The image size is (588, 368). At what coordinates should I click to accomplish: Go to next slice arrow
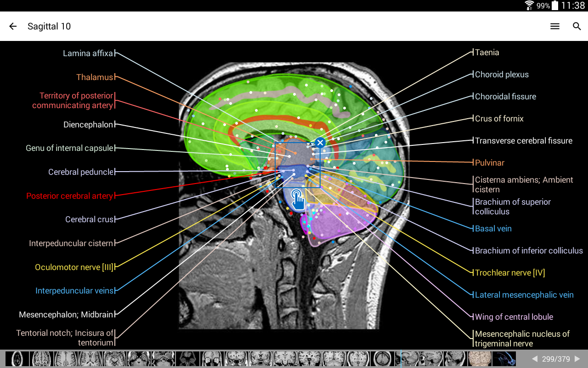tap(577, 359)
